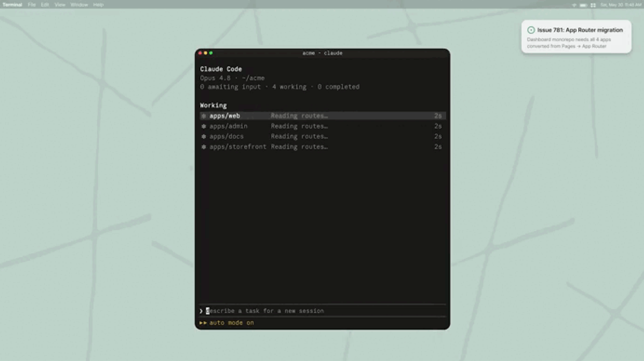The image size is (644, 361).
Task: Click 'Reading routes…' status for apps/admin
Action: (x=299, y=126)
